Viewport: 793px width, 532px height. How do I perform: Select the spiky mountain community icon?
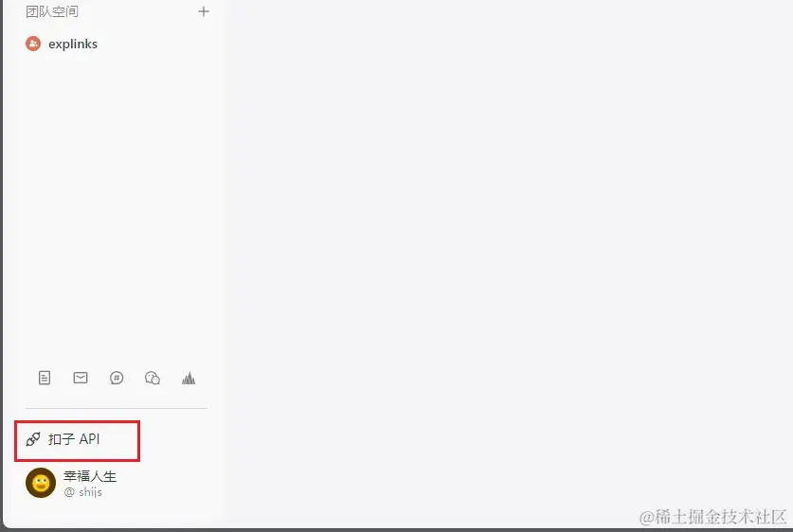pos(189,378)
